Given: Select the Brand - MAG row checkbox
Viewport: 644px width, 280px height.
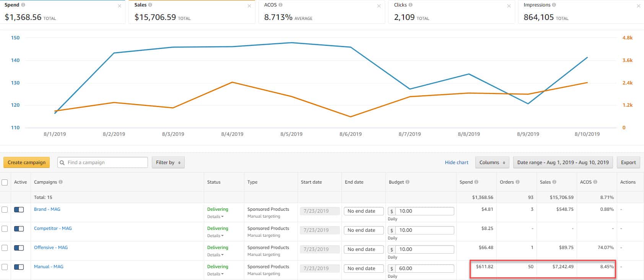Looking at the screenshot, I should coord(5,210).
